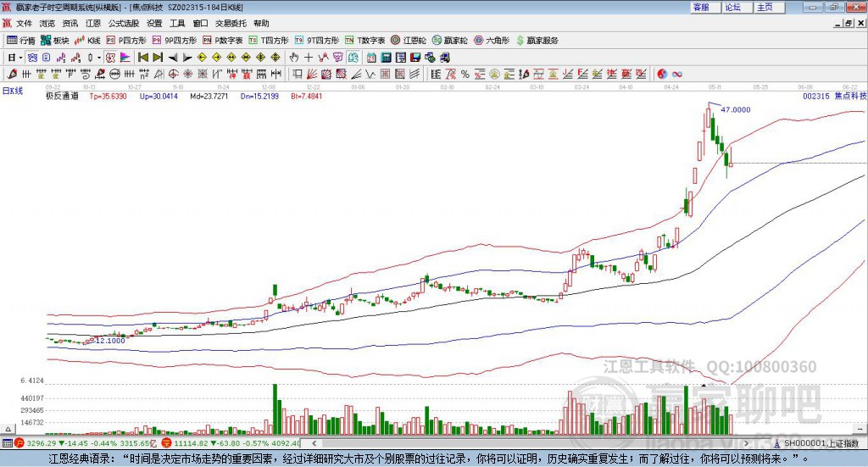Click the 002315 焦点科技 stock label

[x=834, y=96]
